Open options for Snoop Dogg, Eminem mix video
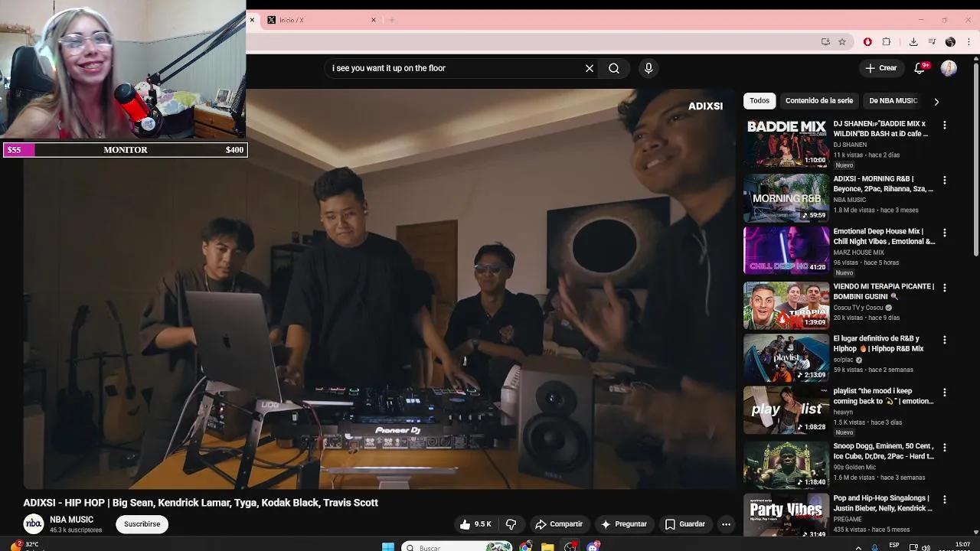 pyautogui.click(x=944, y=447)
